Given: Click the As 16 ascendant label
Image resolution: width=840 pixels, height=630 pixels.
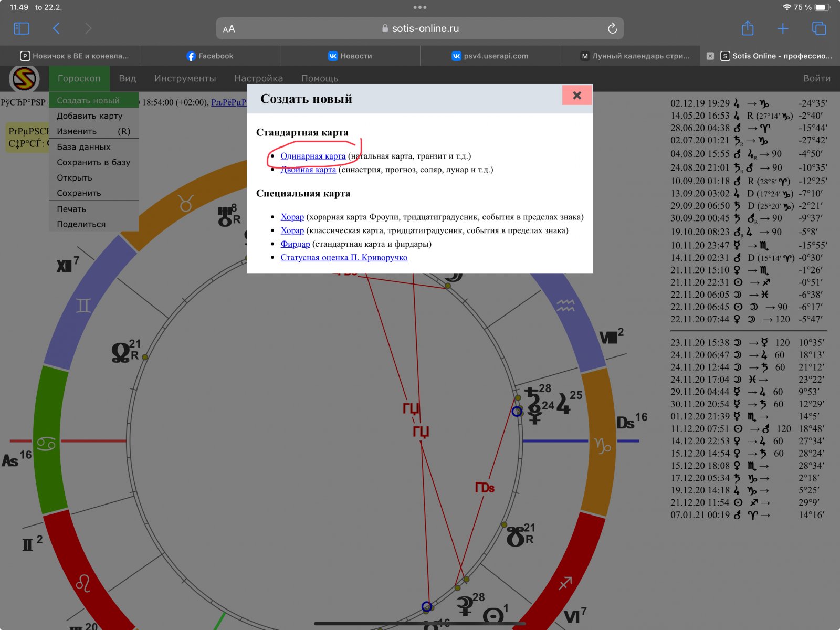Looking at the screenshot, I should click(x=16, y=459).
